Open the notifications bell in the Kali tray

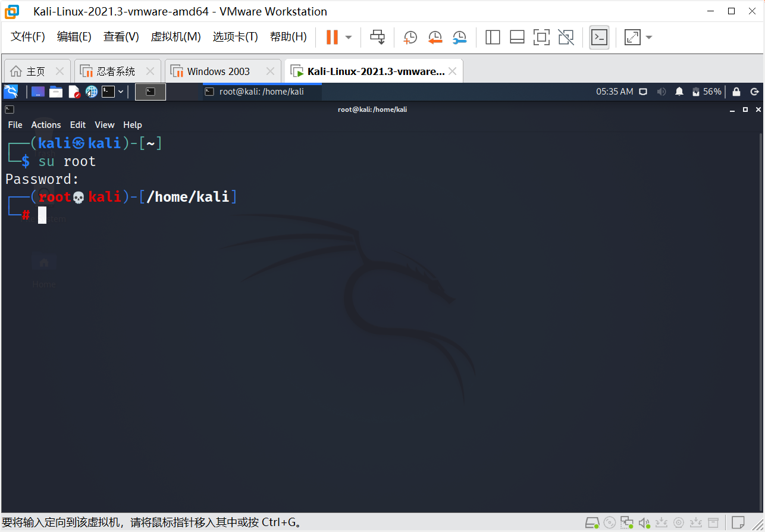(x=679, y=92)
